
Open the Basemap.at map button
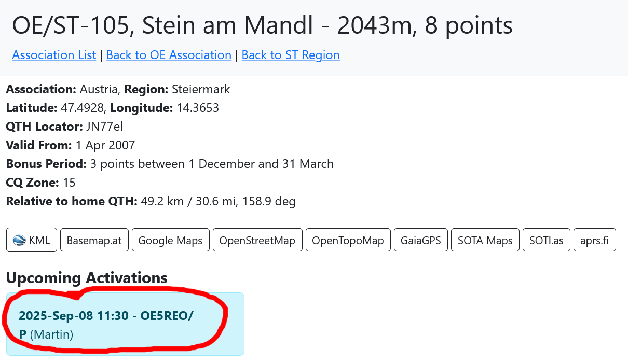point(94,240)
